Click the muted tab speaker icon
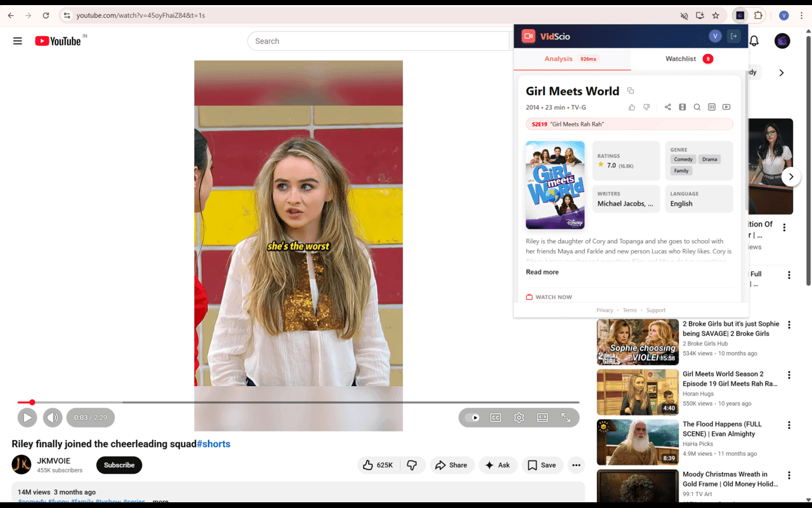This screenshot has height=508, width=812. [684, 15]
